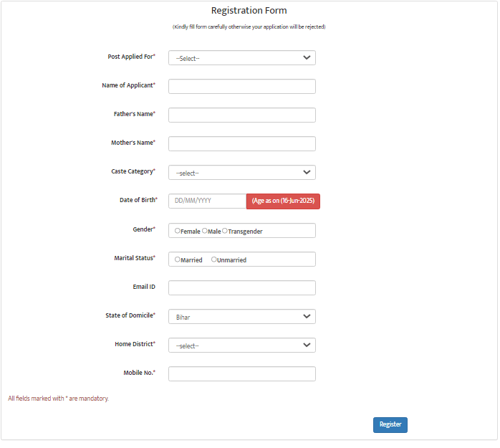Click the red Age as on label
Screen dimensions: 500x448
pyautogui.click(x=283, y=201)
